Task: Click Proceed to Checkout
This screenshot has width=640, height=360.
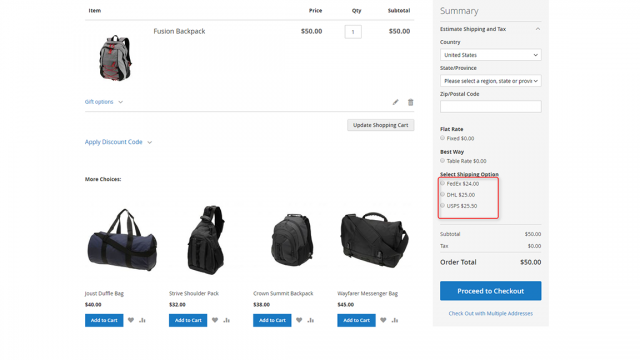Action: (491, 291)
